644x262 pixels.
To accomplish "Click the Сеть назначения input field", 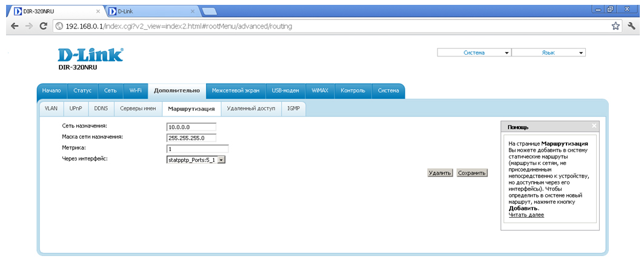I will tap(191, 127).
